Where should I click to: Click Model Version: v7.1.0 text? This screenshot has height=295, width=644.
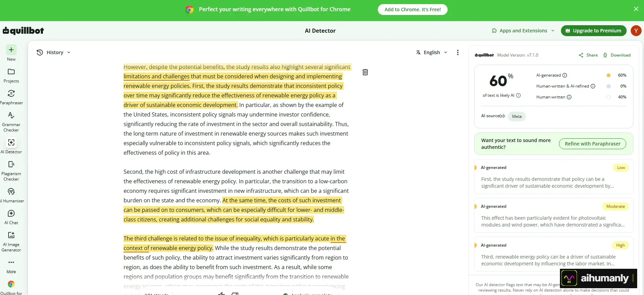(x=517, y=55)
